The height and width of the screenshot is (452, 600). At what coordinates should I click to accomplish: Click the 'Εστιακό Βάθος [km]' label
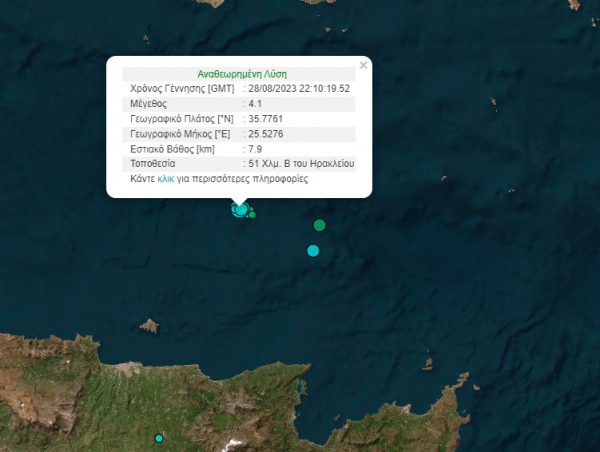point(173,148)
